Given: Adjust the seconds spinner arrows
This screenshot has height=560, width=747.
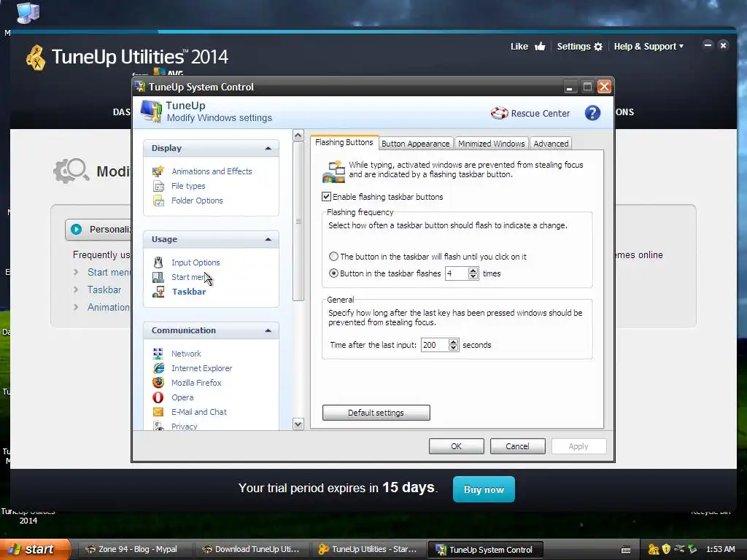Looking at the screenshot, I should pyautogui.click(x=453, y=345).
